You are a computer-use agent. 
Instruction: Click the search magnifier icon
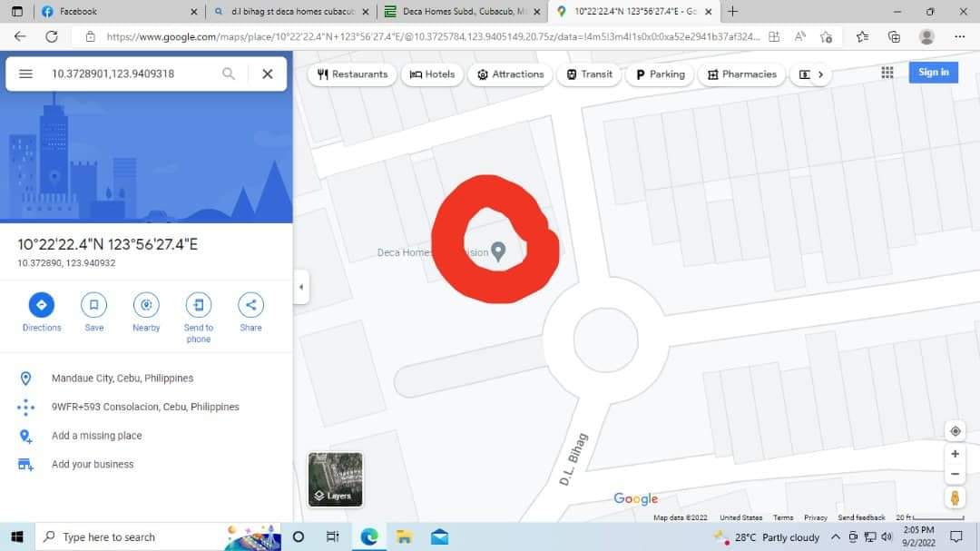tap(229, 74)
